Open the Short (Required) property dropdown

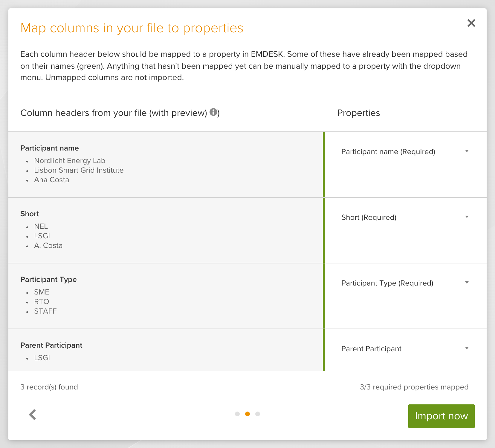(405, 217)
